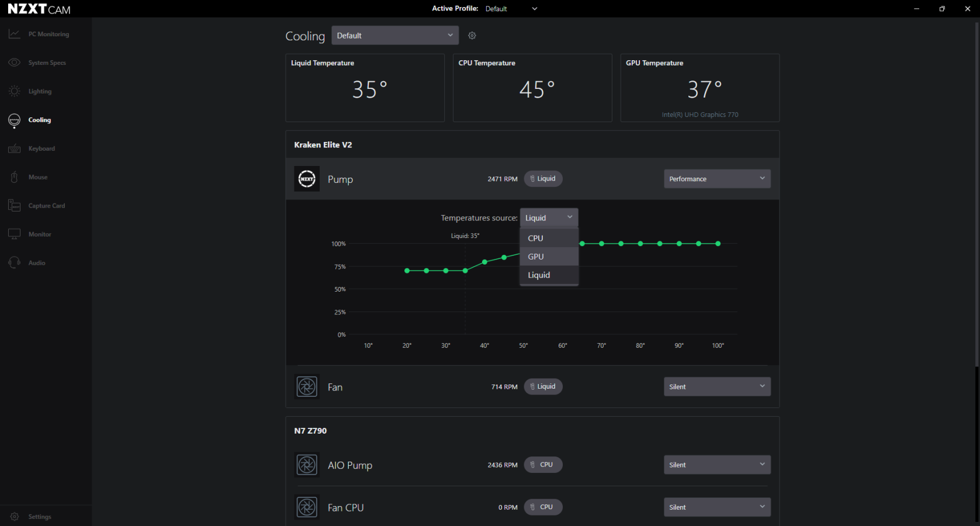Click the System Specs eye icon
Viewport: 980px width, 526px height.
(x=15, y=63)
